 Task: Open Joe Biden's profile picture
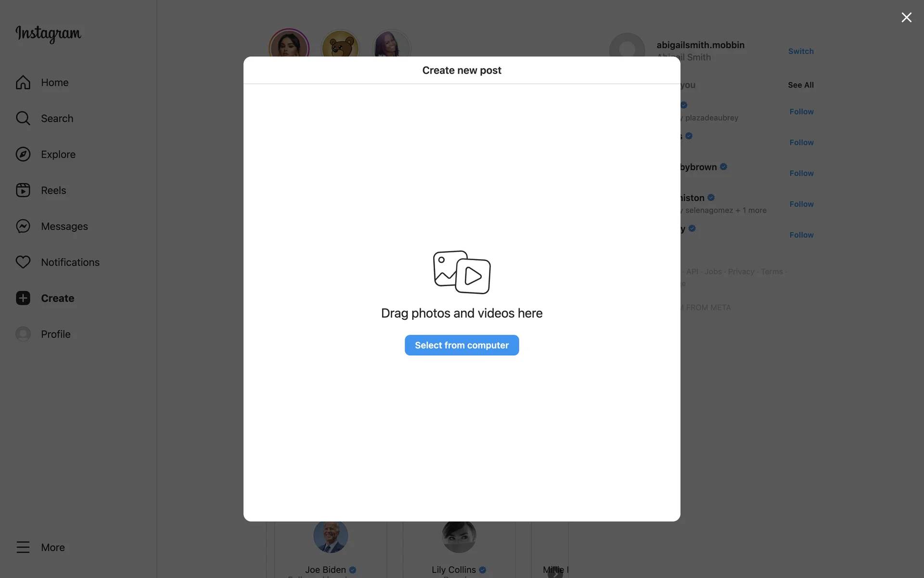331,536
